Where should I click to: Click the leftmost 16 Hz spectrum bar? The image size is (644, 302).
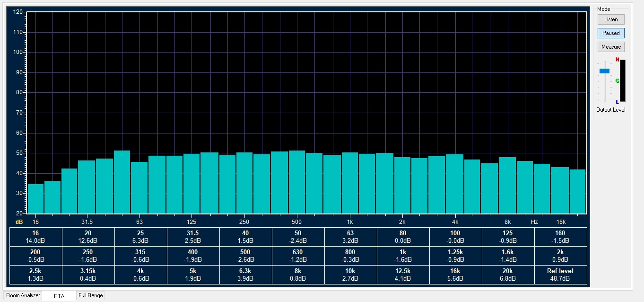pos(35,199)
